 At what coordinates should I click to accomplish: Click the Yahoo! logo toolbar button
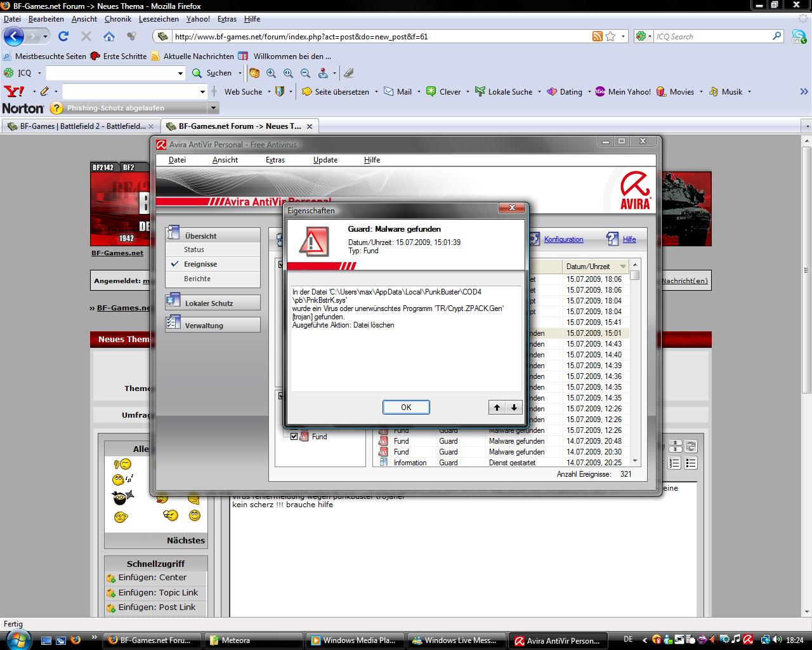coord(14,91)
